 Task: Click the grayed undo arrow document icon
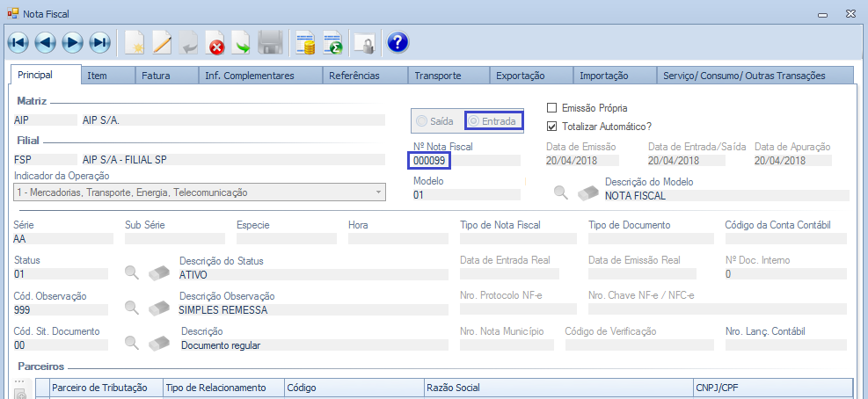pyautogui.click(x=189, y=42)
